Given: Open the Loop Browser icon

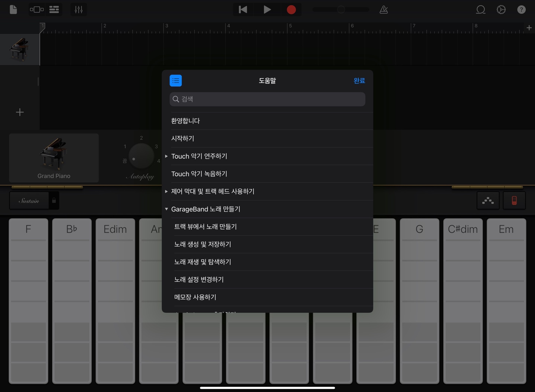Looking at the screenshot, I should click(x=481, y=9).
